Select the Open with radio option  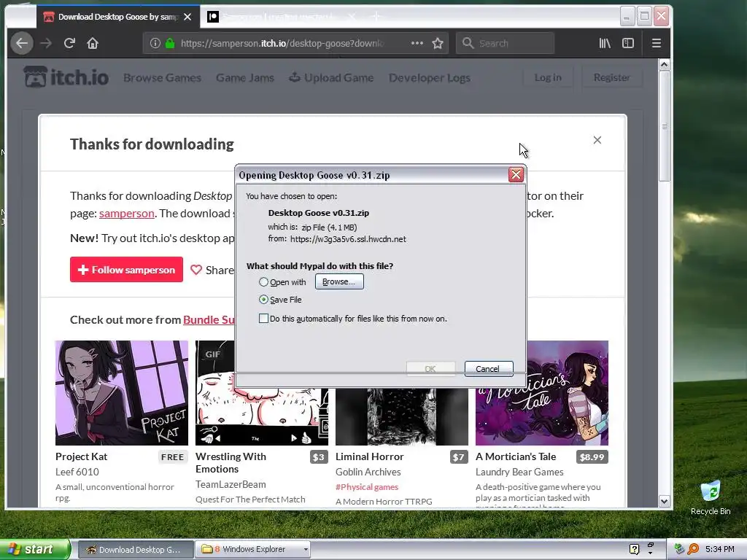[x=263, y=282]
